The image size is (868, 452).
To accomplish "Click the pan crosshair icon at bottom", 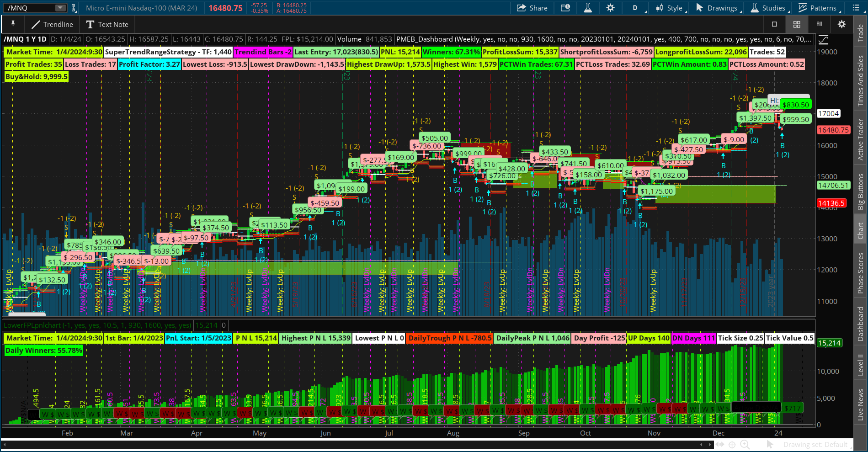I will click(x=732, y=444).
